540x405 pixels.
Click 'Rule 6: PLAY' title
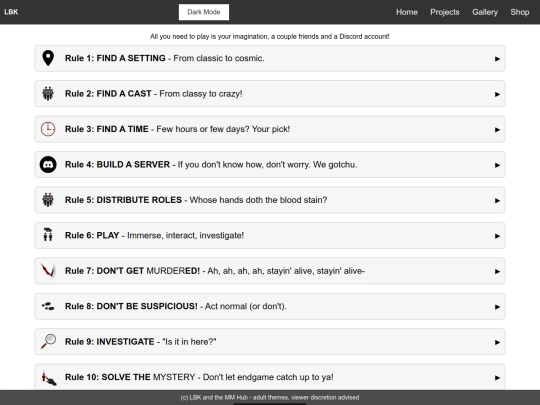point(92,236)
